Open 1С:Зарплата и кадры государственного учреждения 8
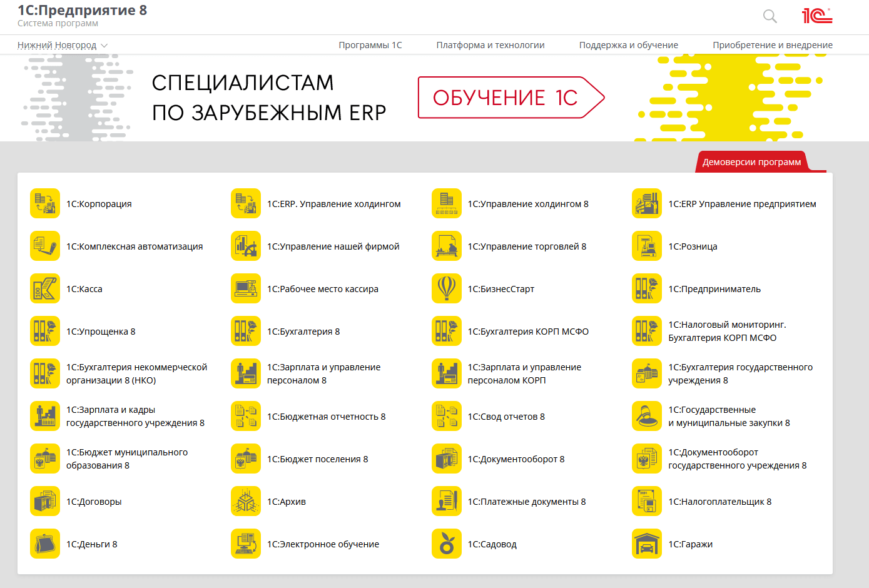The height and width of the screenshot is (588, 869). (x=136, y=417)
